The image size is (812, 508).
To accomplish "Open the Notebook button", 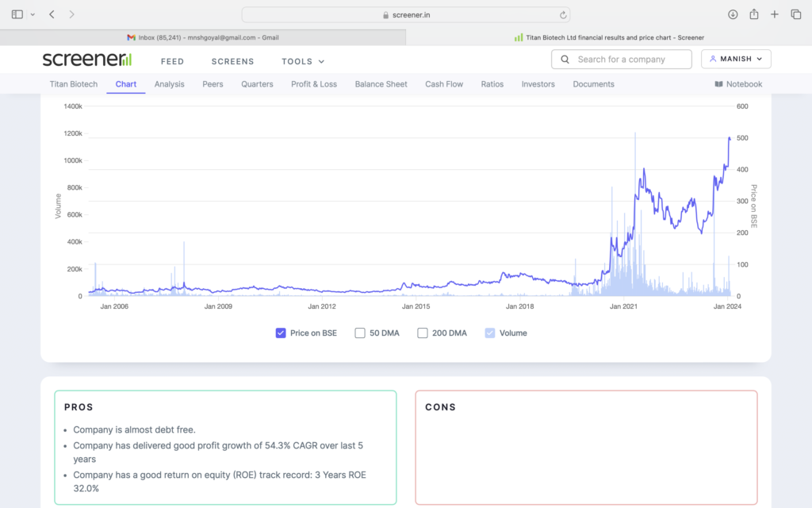I will [x=738, y=84].
